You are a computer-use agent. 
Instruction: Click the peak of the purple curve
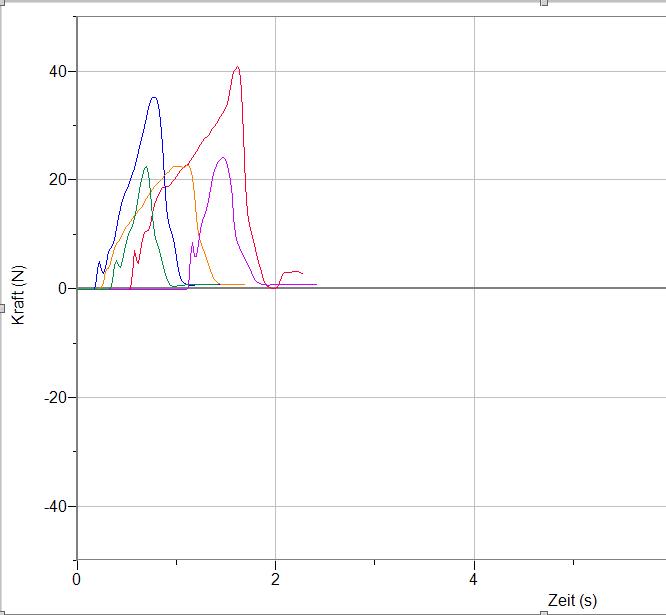point(222,157)
